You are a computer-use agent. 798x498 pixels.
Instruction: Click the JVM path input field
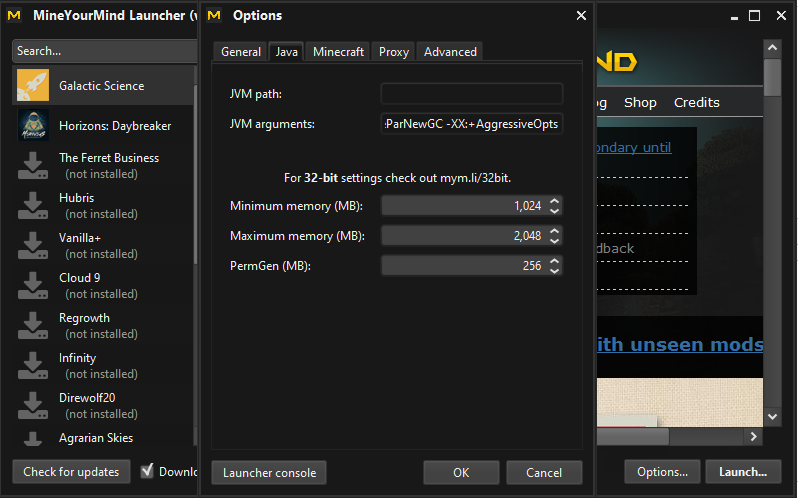point(472,94)
